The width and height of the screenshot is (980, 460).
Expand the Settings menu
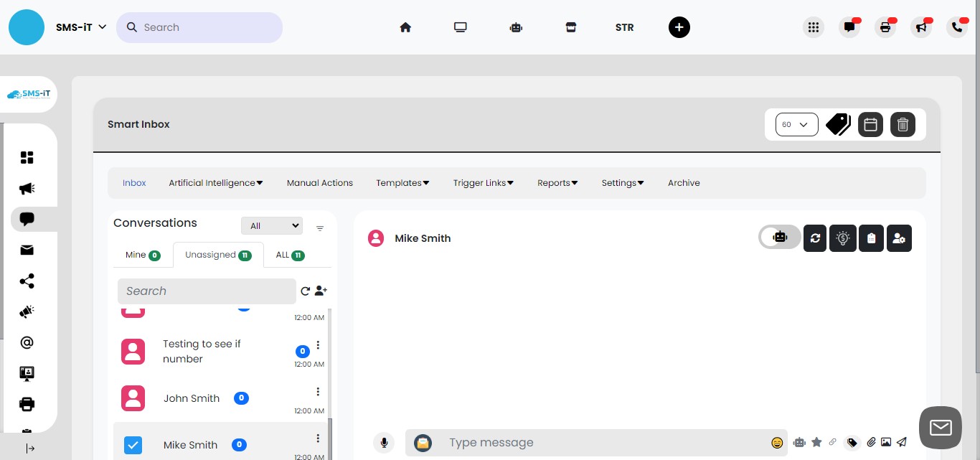(x=623, y=183)
